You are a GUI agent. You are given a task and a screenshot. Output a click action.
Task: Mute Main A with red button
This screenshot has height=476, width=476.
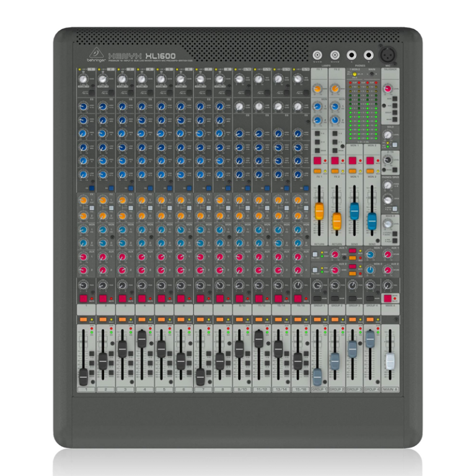click(x=387, y=298)
